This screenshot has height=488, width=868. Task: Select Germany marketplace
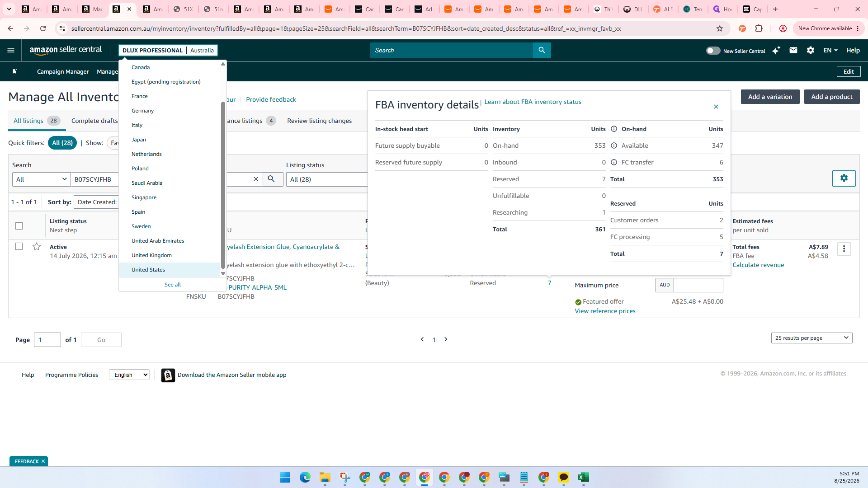(169, 111)
